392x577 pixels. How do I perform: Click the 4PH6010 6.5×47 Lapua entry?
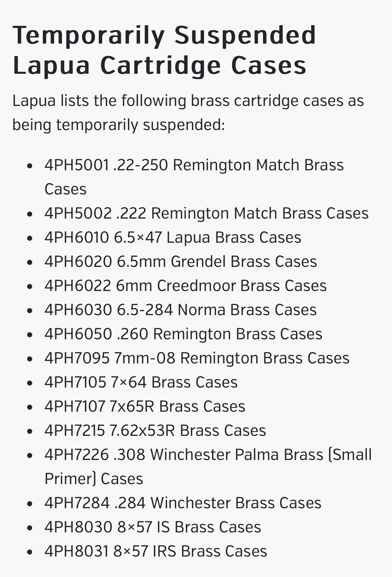pyautogui.click(x=173, y=237)
